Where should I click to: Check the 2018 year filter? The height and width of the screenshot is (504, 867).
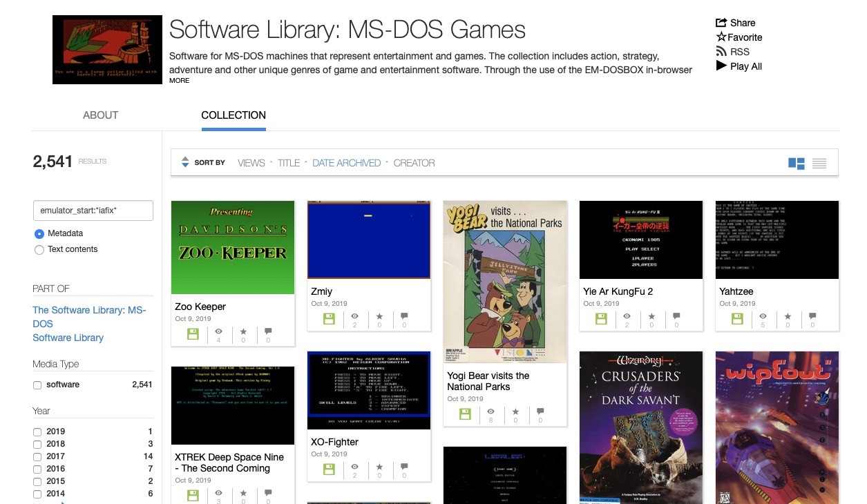[x=37, y=444]
